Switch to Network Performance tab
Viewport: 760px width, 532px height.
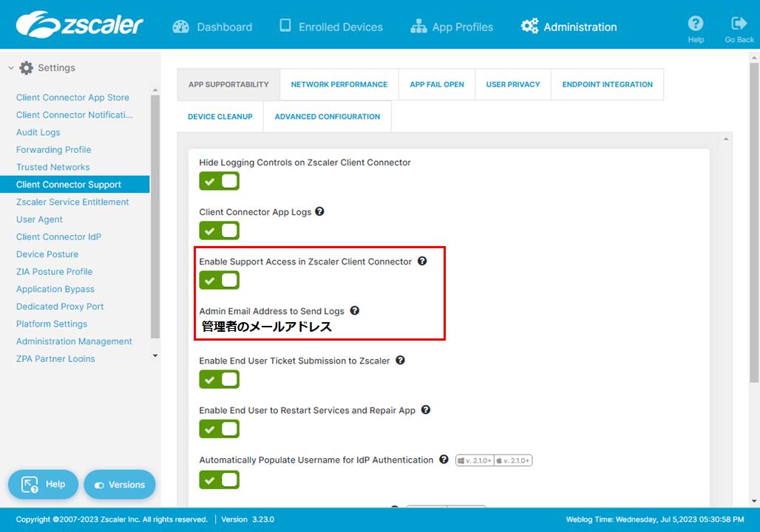pos(339,84)
